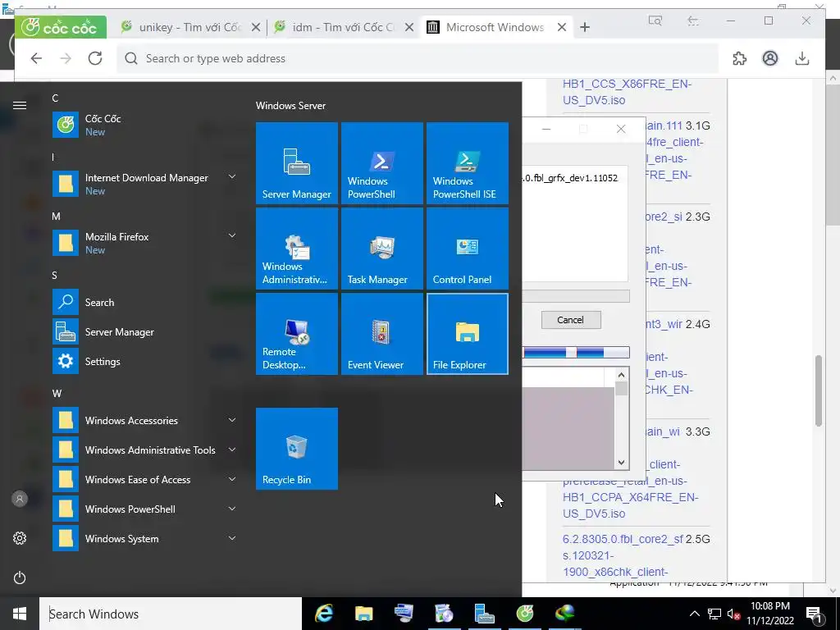Image resolution: width=840 pixels, height=630 pixels.
Task: Click the browser extensions puzzle icon
Action: pyautogui.click(x=739, y=58)
